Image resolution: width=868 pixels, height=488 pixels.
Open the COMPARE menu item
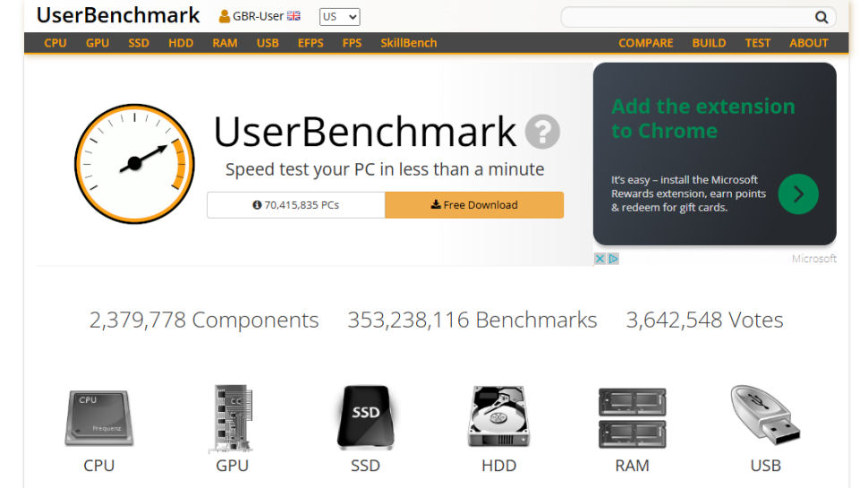(x=645, y=43)
